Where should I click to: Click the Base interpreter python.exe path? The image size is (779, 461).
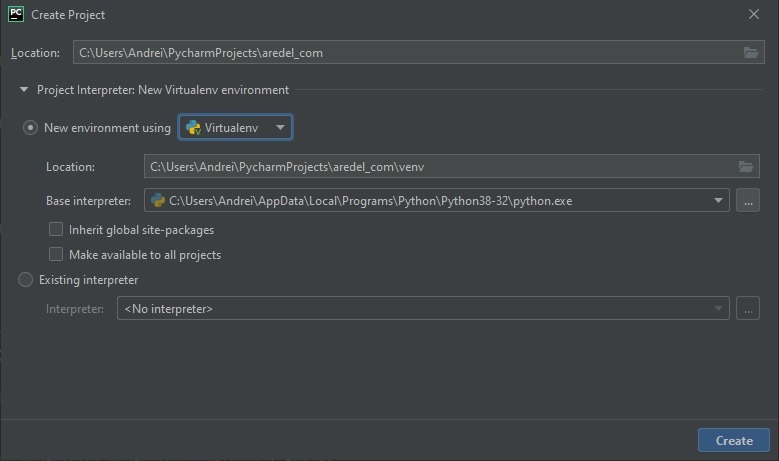pos(371,201)
